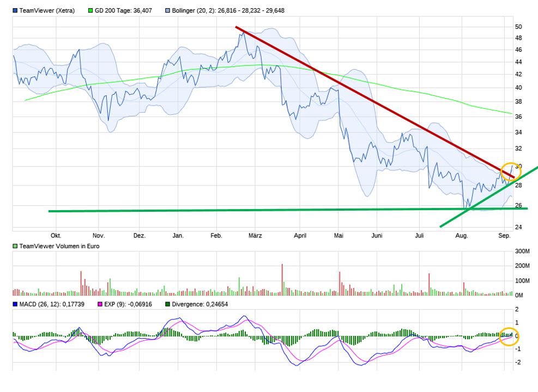Click the tallest red volume bar in late March

pyautogui.click(x=282, y=280)
